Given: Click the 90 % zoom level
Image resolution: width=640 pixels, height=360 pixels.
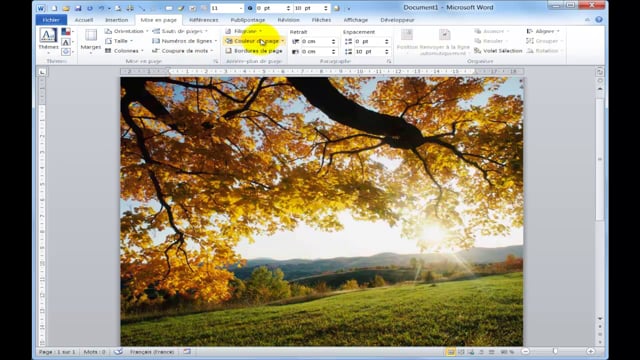Looking at the screenshot, I should 507,352.
